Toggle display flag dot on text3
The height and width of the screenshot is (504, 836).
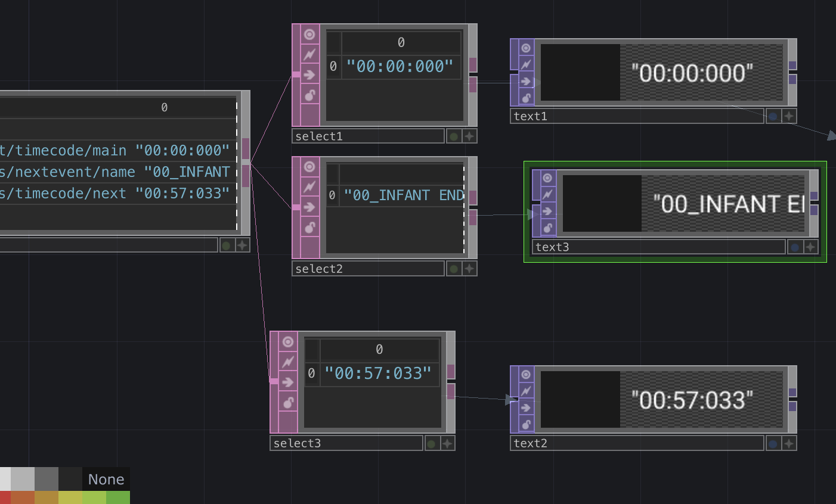point(794,247)
